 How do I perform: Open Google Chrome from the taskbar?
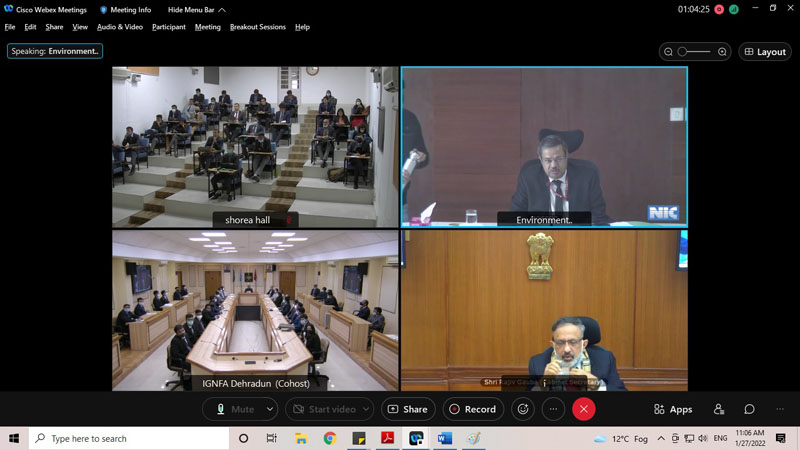click(x=330, y=438)
